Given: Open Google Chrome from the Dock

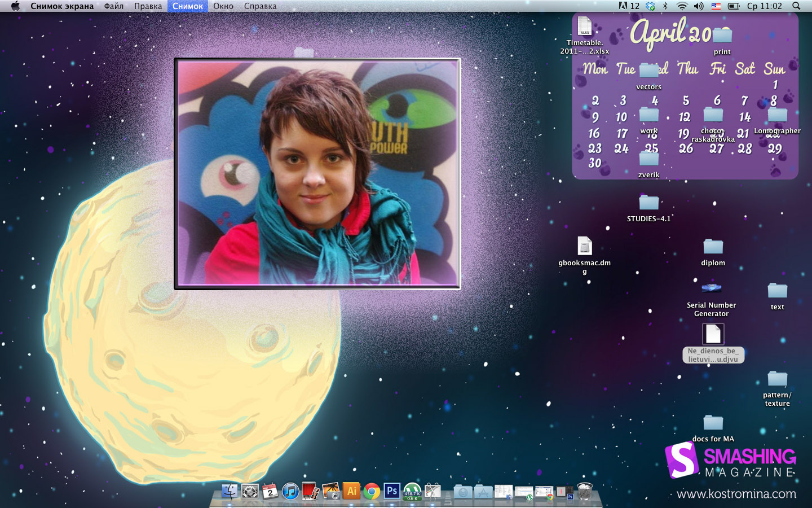Looking at the screenshot, I should 372,492.
